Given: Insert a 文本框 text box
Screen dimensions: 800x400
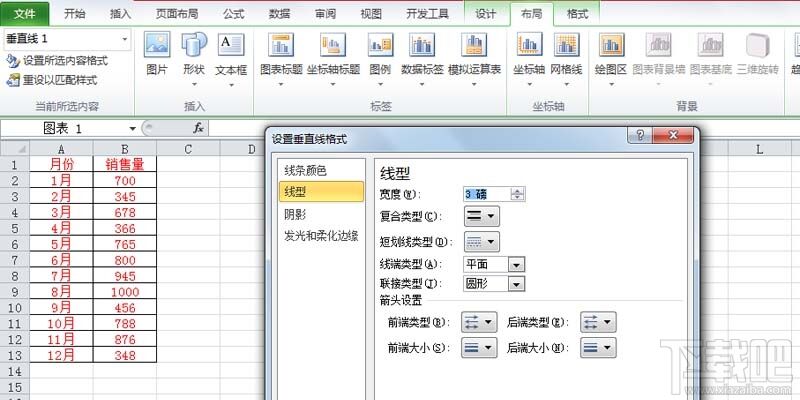Looking at the screenshot, I should coord(231,57).
